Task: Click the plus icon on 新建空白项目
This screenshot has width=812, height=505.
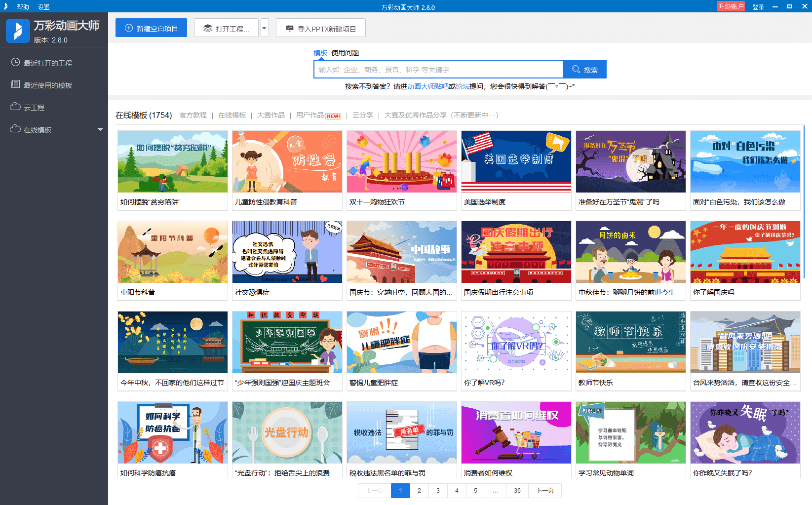Action: (129, 28)
